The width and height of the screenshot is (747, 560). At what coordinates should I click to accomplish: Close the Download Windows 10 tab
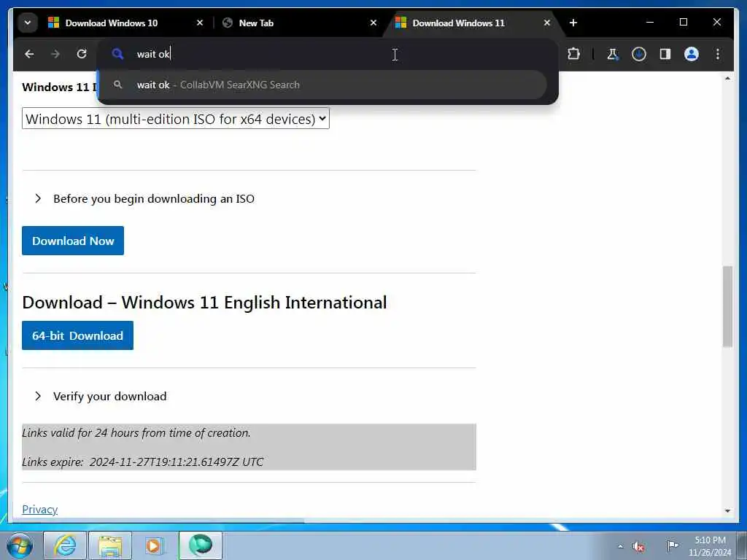tap(200, 23)
